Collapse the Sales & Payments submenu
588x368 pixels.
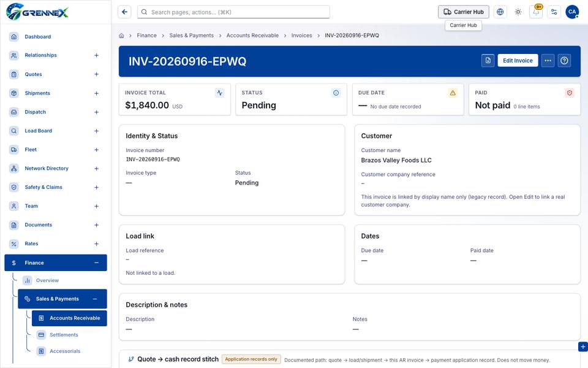point(95,299)
